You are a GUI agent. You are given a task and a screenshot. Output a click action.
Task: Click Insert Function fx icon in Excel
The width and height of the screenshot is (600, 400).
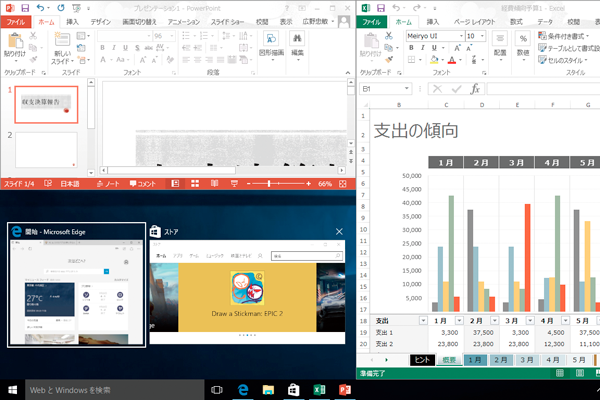coord(475,89)
